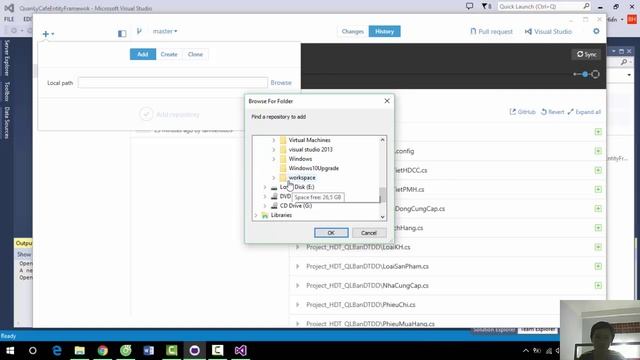Click folder tree scroll down arrow
Image resolution: width=640 pixels, height=360 pixels.
382,217
